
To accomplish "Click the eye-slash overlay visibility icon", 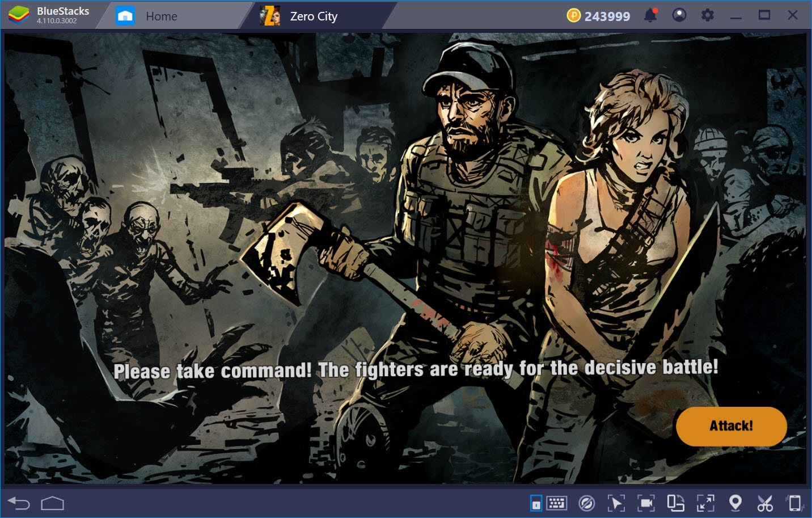I will 586,503.
